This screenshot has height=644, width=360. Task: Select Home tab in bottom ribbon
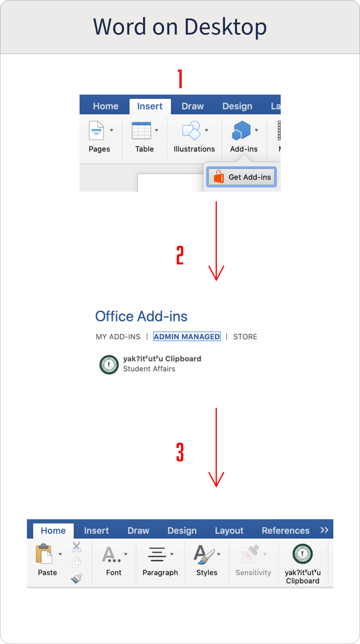pos(53,531)
